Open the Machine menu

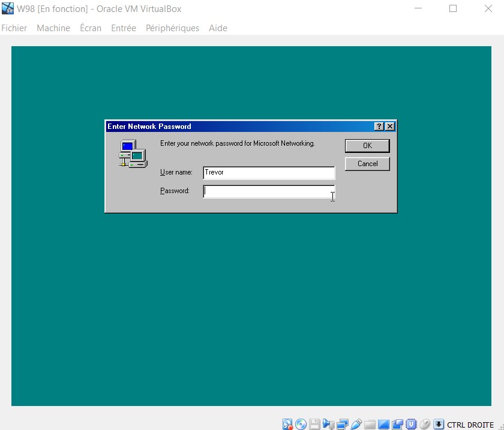(x=53, y=28)
